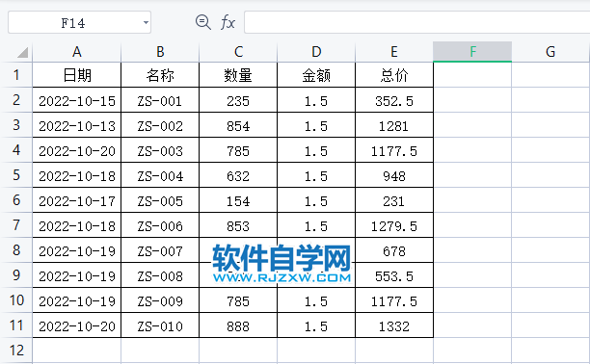This screenshot has height=364, width=590.
Task: Select row 2 header
Action: pyautogui.click(x=16, y=100)
